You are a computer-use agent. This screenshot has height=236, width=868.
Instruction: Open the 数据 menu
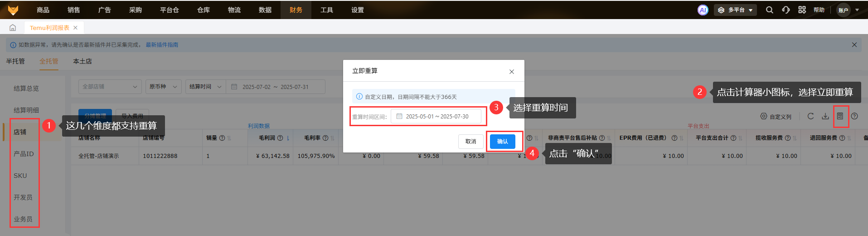(265, 10)
